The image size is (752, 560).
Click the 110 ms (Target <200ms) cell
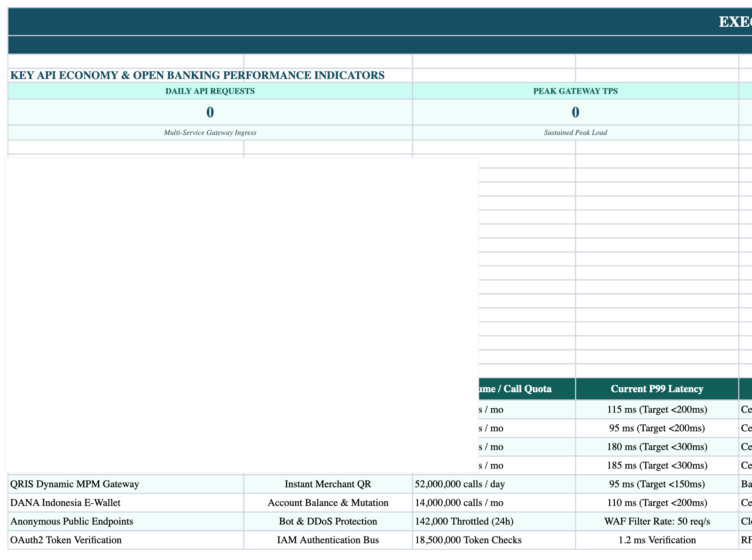[x=657, y=503]
